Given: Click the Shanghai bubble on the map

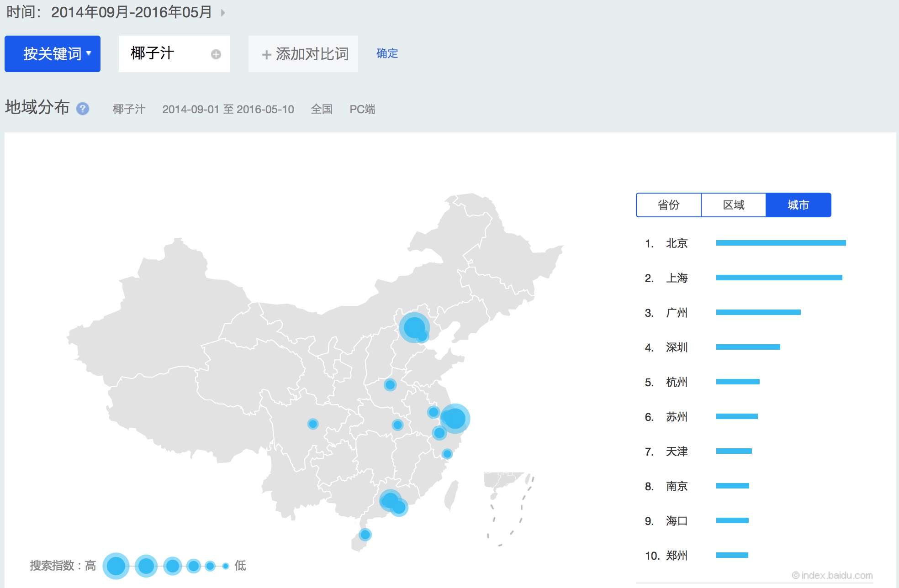Looking at the screenshot, I should point(455,418).
